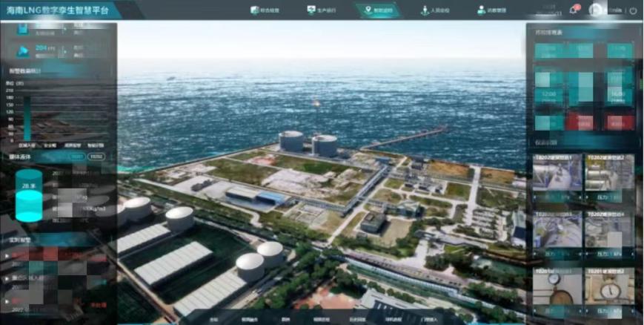Select the filled tank pill beside T0202
The image size is (644, 325).
[77, 157]
